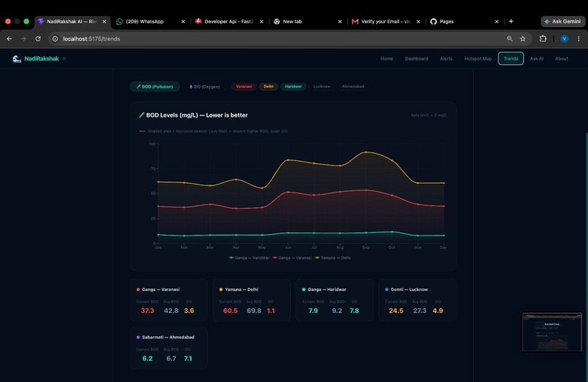This screenshot has height=382, width=588.
Task: Open Chrome three-dot menu
Action: [579, 39]
